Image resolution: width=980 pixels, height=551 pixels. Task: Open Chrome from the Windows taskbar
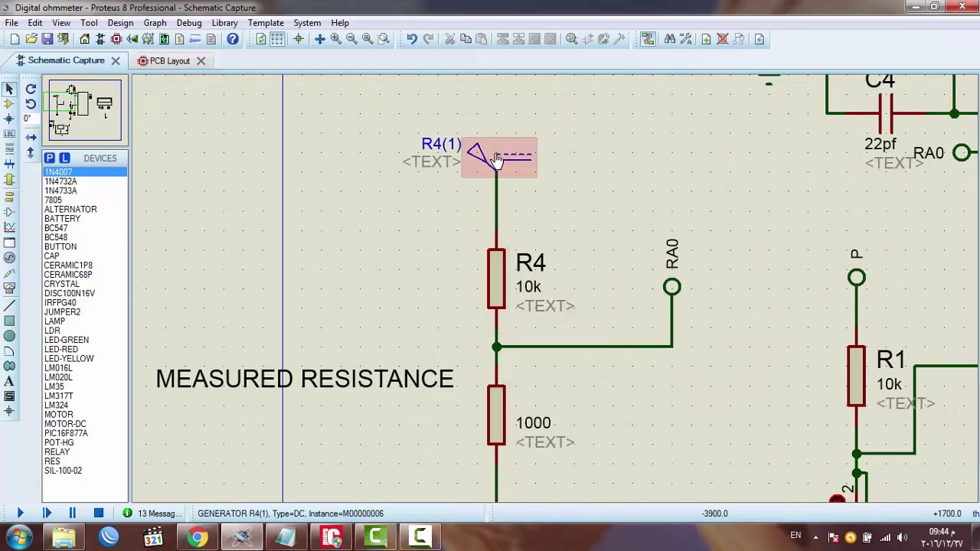click(198, 537)
